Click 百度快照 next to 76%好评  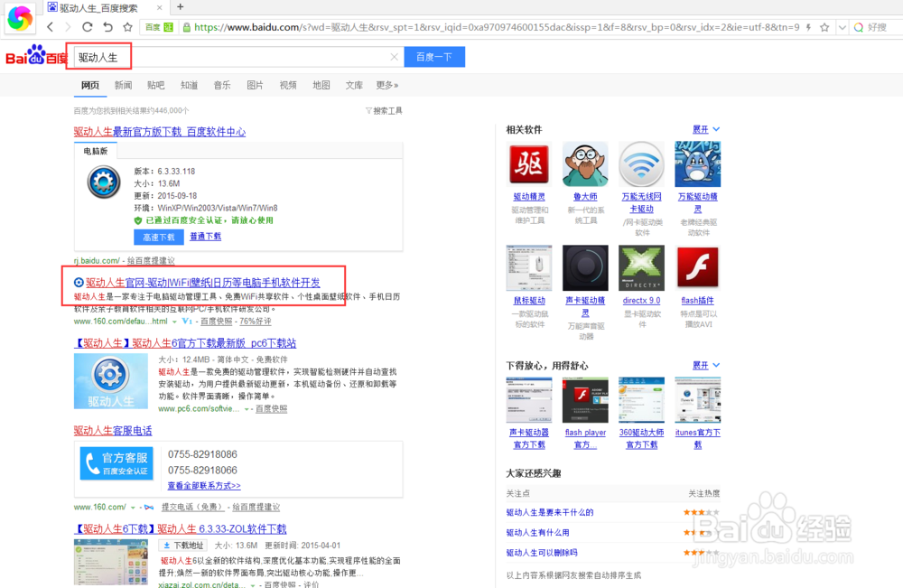(x=217, y=322)
